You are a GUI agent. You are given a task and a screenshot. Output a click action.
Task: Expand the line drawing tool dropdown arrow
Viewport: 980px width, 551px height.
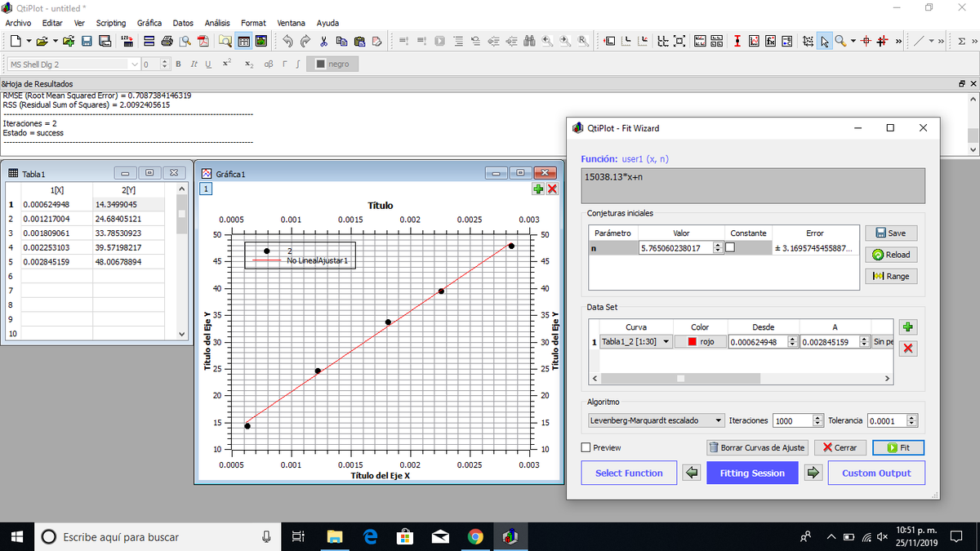(x=931, y=41)
